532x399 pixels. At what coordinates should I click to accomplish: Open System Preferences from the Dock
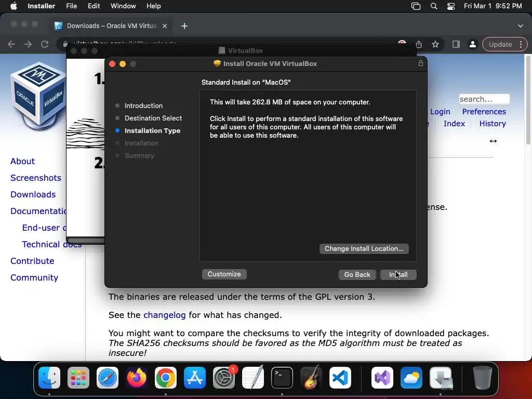coord(224,378)
